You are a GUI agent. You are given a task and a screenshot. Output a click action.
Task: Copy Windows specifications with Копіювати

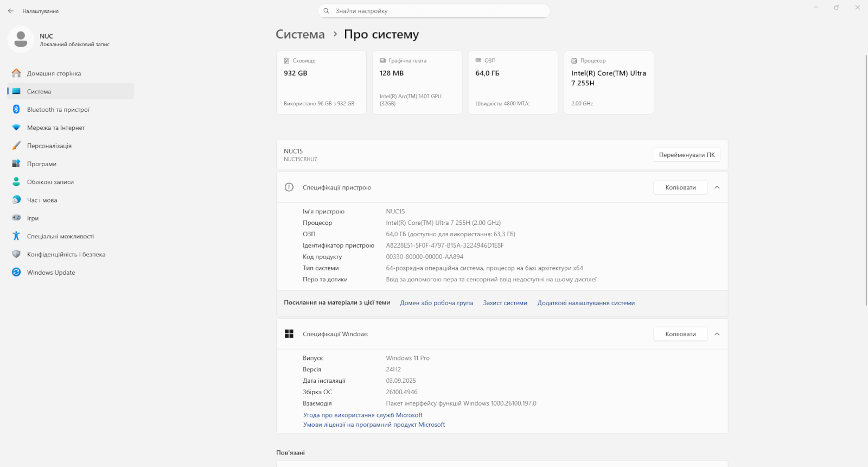tap(681, 334)
